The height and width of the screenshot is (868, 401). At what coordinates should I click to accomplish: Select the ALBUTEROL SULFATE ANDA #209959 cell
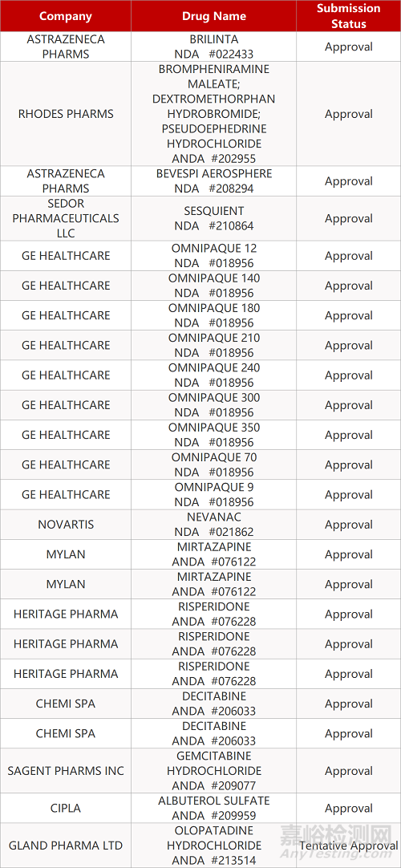click(x=214, y=808)
